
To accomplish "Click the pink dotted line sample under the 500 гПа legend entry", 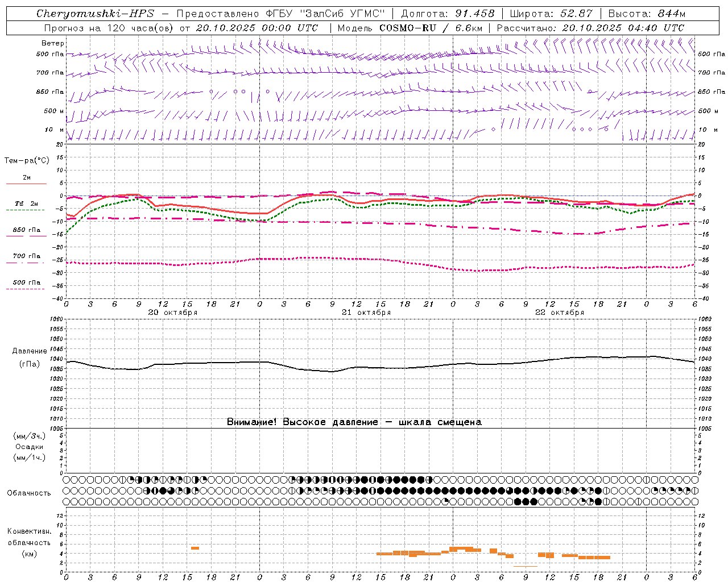I will [x=26, y=289].
